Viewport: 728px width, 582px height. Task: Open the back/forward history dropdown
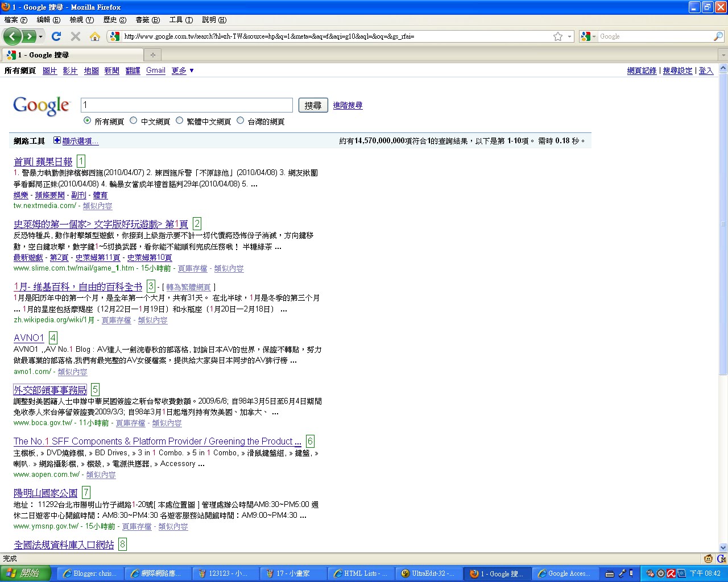coord(40,36)
